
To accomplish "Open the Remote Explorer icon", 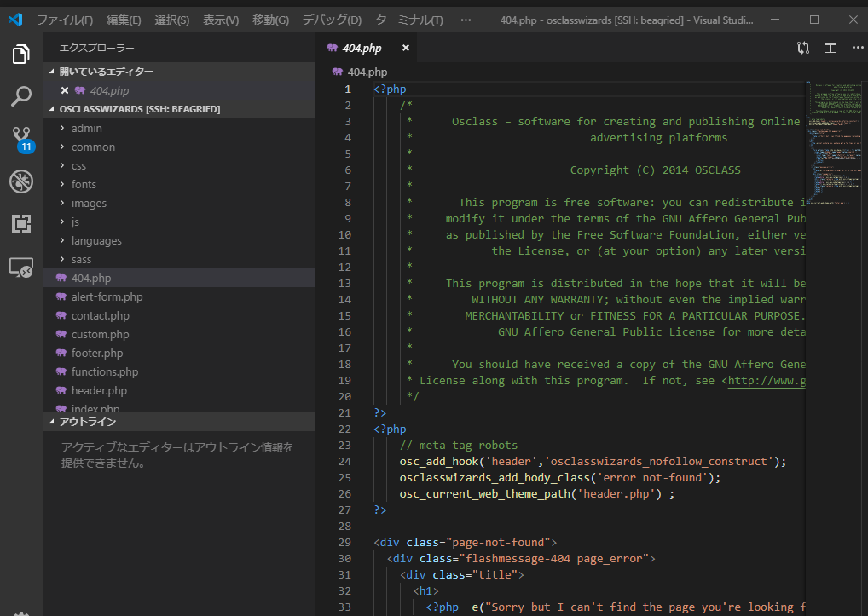I will pyautogui.click(x=21, y=268).
